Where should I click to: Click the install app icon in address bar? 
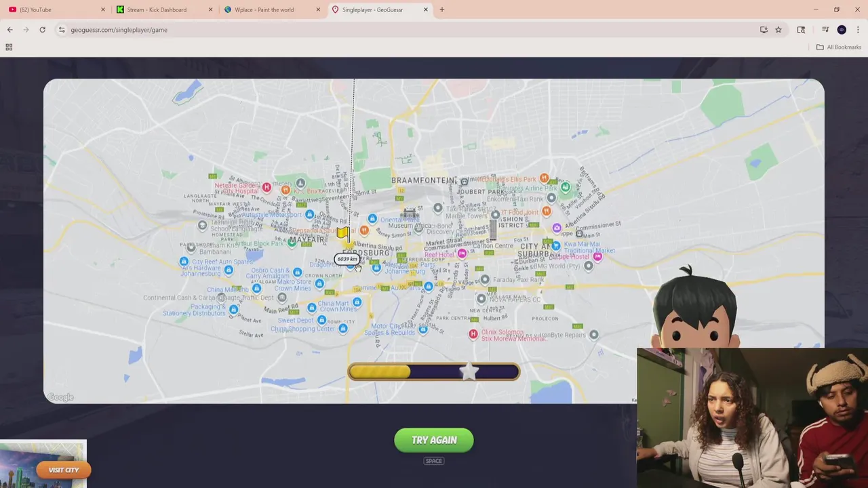[x=764, y=30]
